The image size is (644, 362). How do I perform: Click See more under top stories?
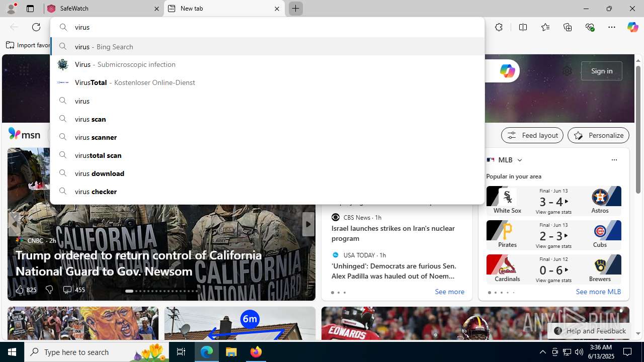449,292
